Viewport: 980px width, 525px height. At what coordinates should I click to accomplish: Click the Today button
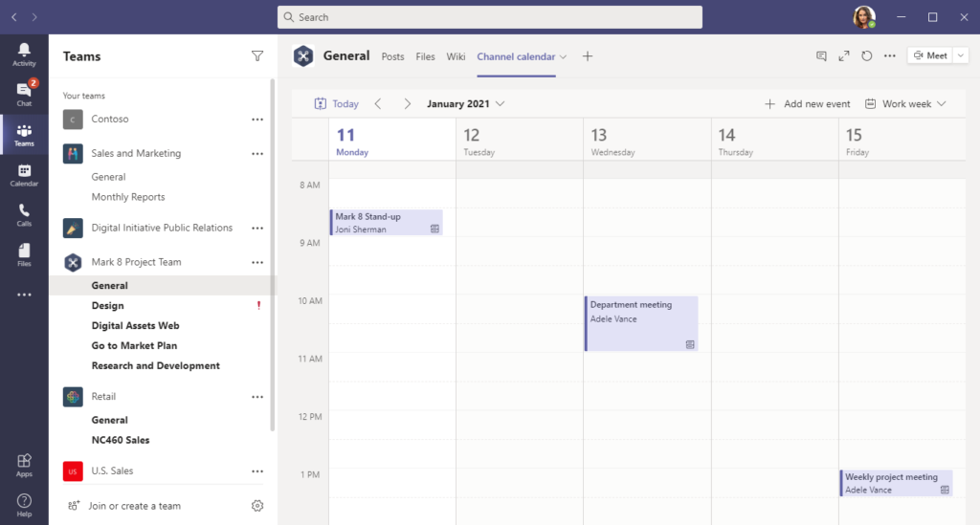pos(336,103)
